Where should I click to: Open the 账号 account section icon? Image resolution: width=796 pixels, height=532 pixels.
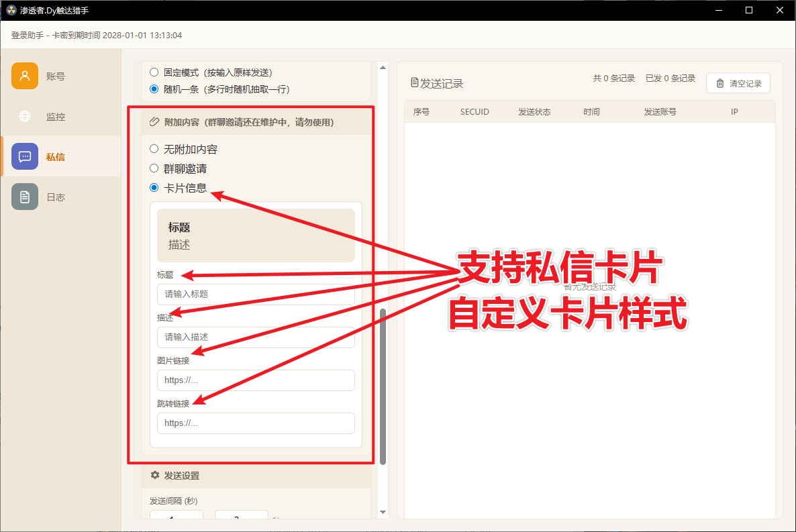pos(25,76)
